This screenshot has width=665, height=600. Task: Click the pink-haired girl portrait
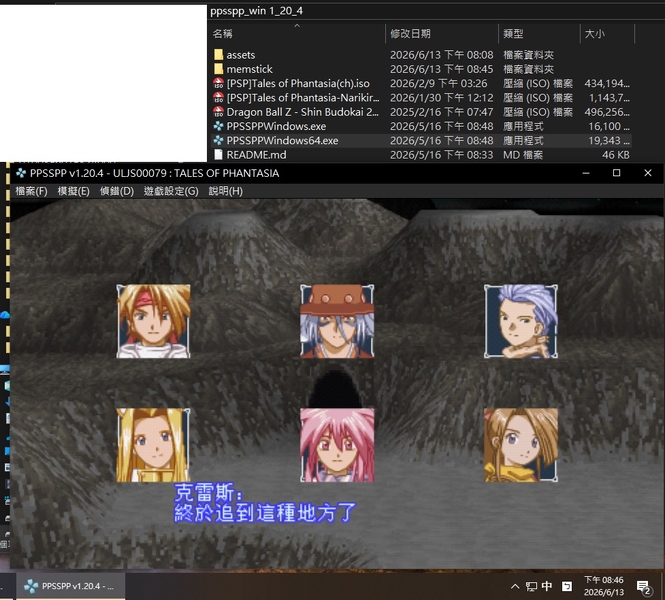pyautogui.click(x=337, y=445)
